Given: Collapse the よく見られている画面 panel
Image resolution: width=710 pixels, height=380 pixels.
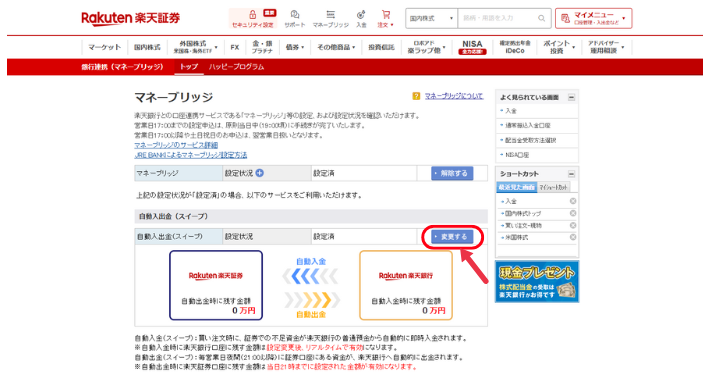Looking at the screenshot, I should tap(571, 97).
